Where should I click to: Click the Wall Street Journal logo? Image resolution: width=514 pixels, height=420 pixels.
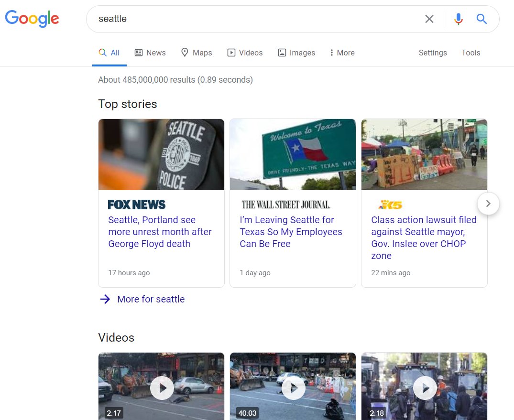(x=285, y=205)
